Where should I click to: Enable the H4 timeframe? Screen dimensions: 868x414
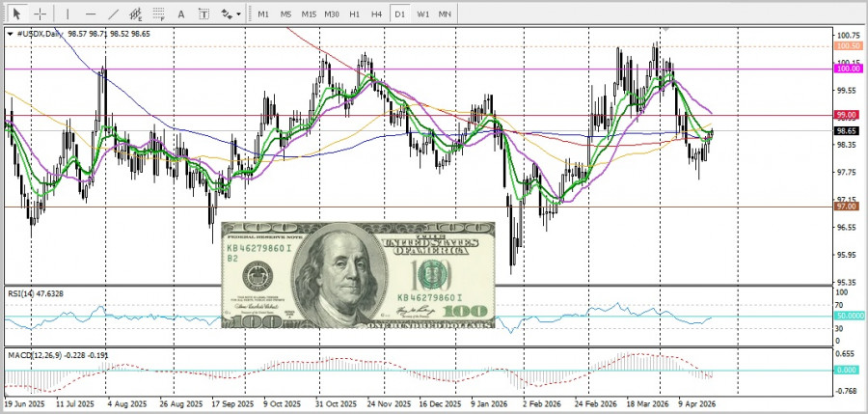(376, 14)
